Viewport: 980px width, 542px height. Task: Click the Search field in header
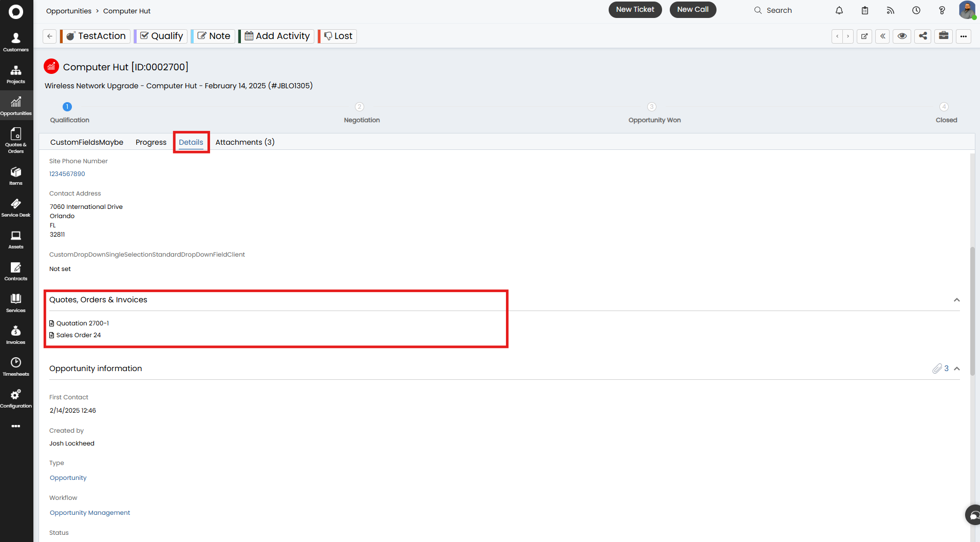(779, 10)
